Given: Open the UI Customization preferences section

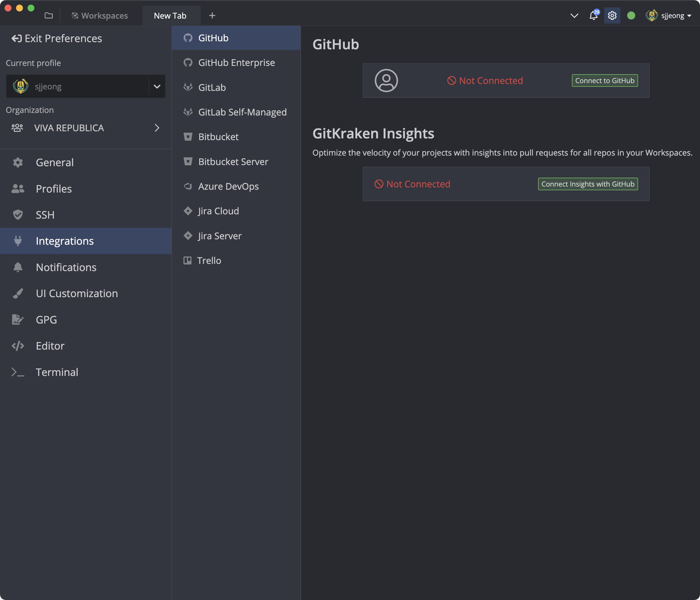Looking at the screenshot, I should 77,293.
